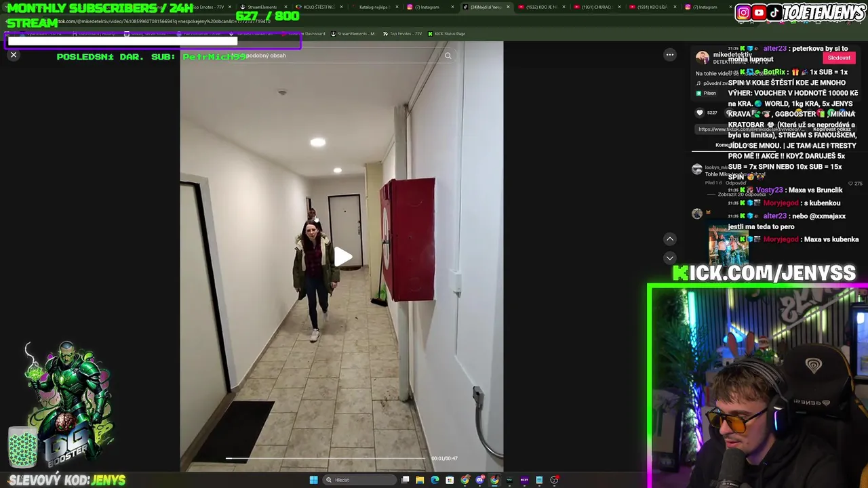The image size is (868, 488).
Task: Open the mikedetektiv profile avatar
Action: 703,58
